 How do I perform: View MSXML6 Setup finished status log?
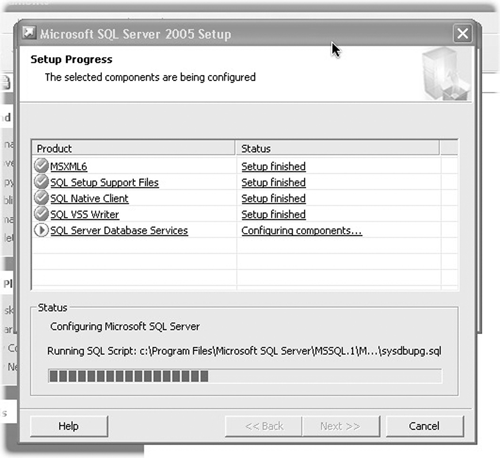[273, 166]
